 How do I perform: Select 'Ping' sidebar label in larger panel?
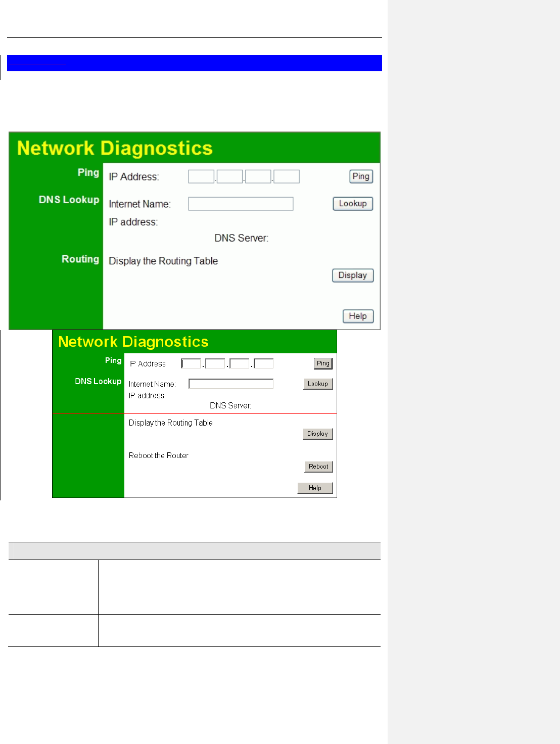(88, 173)
